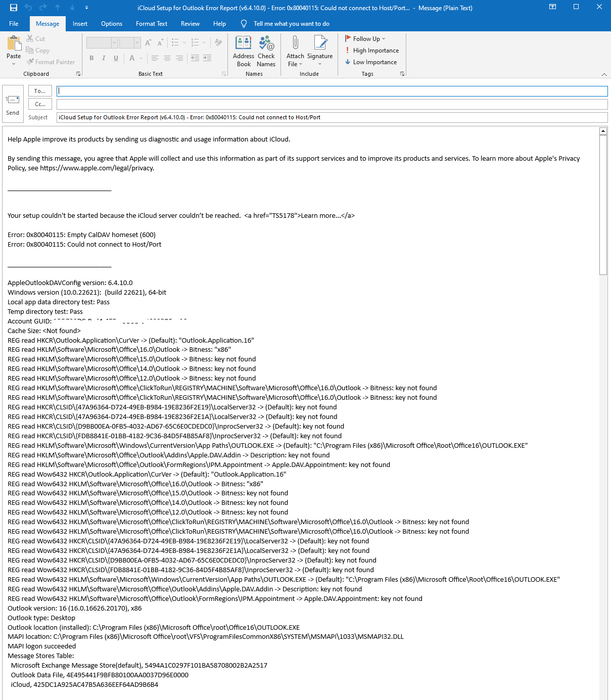Click the Previous Item up arrow
The width and height of the screenshot is (611, 700).
tap(58, 8)
